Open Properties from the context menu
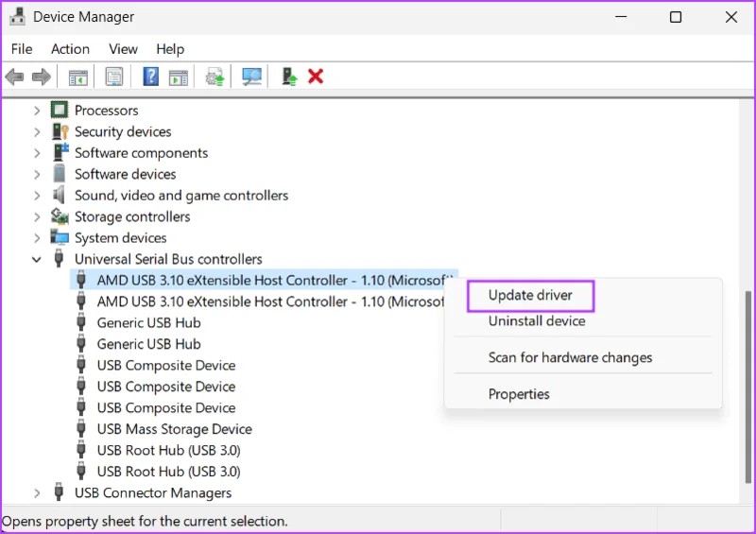Image resolution: width=756 pixels, height=534 pixels. pos(519,394)
